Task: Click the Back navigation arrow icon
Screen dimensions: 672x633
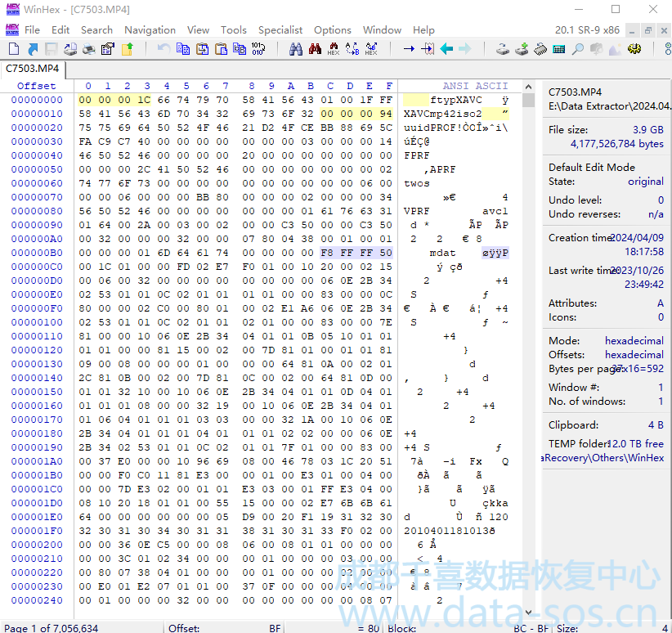Action: (x=446, y=49)
